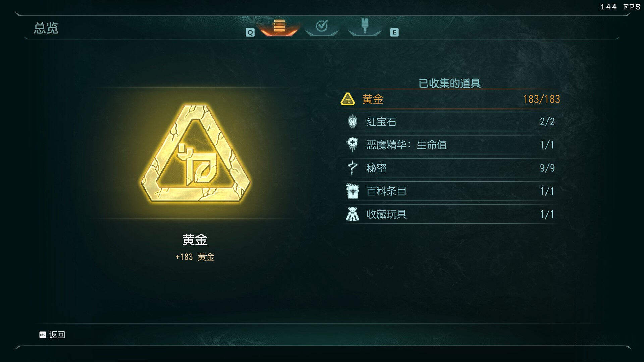This screenshot has width=644, height=362.
Task: Select the 百科条目 list entry
Action: [450, 191]
